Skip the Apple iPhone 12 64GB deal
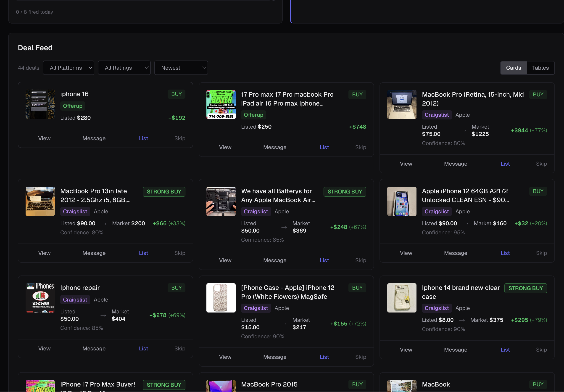Image resolution: width=564 pixels, height=392 pixels. tap(541, 253)
